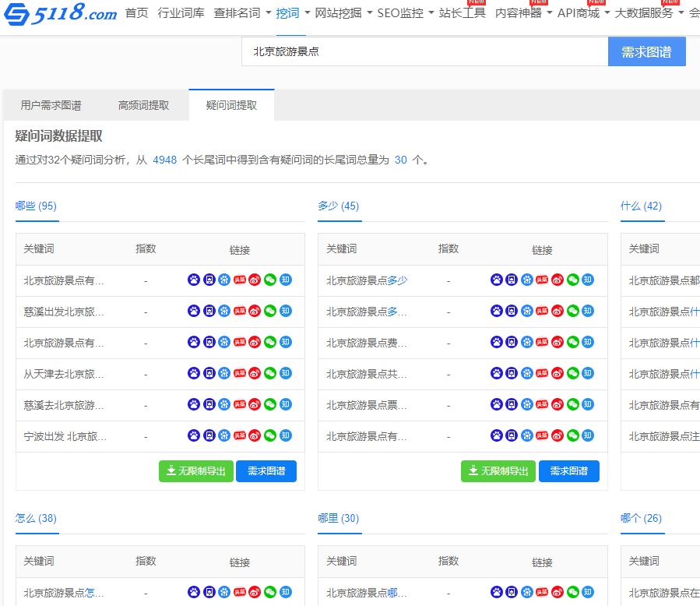Image resolution: width=700 pixels, height=606 pixels.
Task: Open Zhihu icon in 宁波出发 北京旅… row
Action: [286, 435]
